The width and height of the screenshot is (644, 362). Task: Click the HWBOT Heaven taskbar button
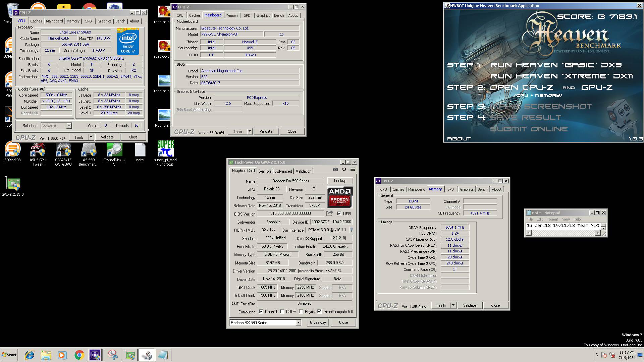point(147,355)
